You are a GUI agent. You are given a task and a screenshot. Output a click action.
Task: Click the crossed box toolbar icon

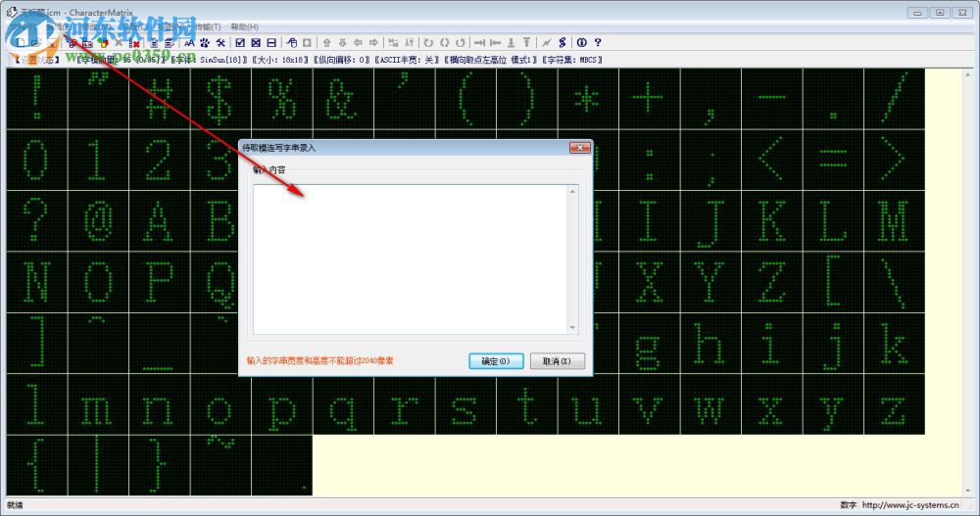[x=256, y=42]
